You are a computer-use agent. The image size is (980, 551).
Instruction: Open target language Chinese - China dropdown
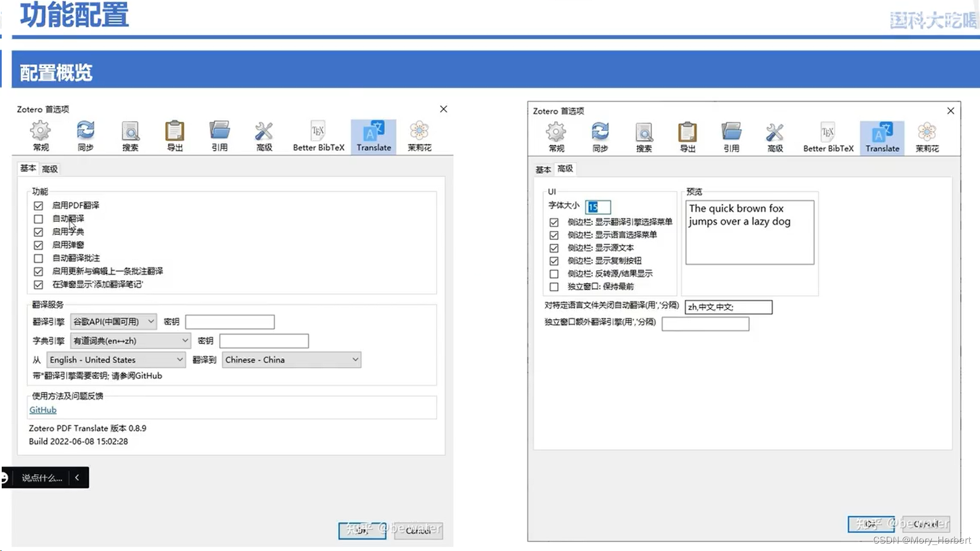(x=292, y=360)
